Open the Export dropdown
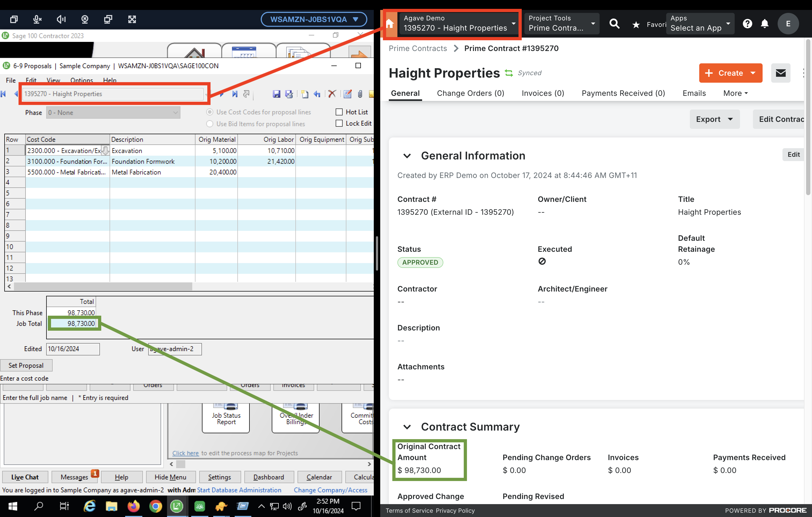This screenshot has width=812, height=517. coord(715,119)
